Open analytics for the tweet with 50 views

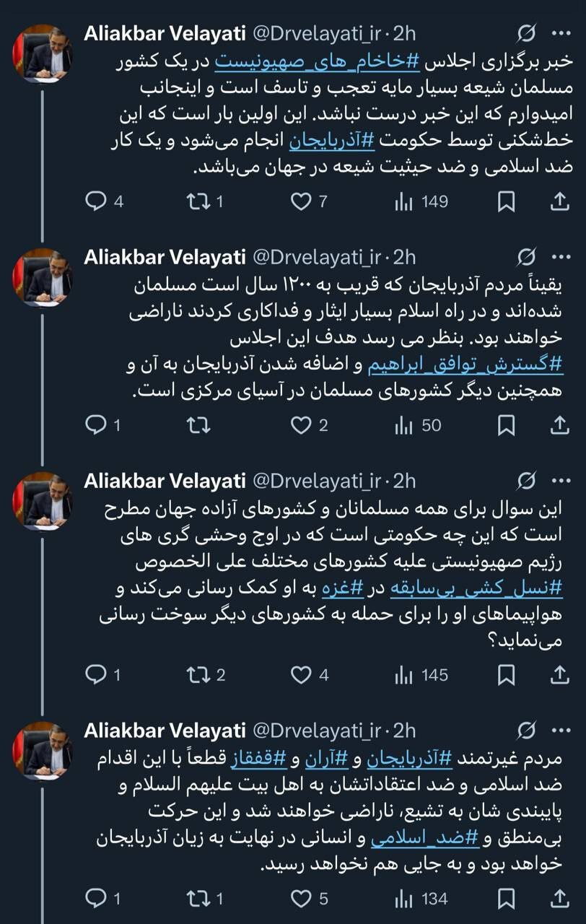tap(405, 426)
